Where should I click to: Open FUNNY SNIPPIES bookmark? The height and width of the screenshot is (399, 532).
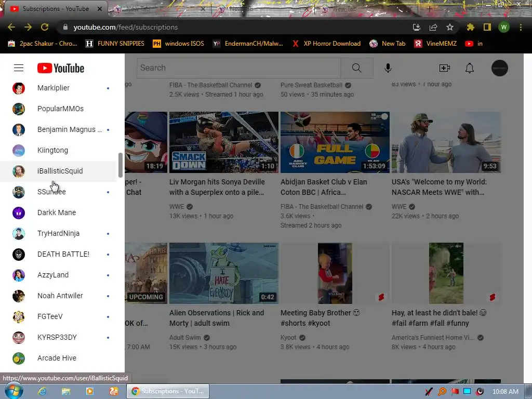click(x=115, y=44)
